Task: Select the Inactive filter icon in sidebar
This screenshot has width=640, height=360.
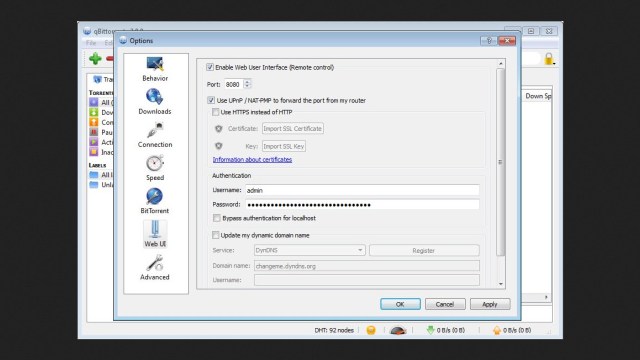Action: pyautogui.click(x=94, y=152)
